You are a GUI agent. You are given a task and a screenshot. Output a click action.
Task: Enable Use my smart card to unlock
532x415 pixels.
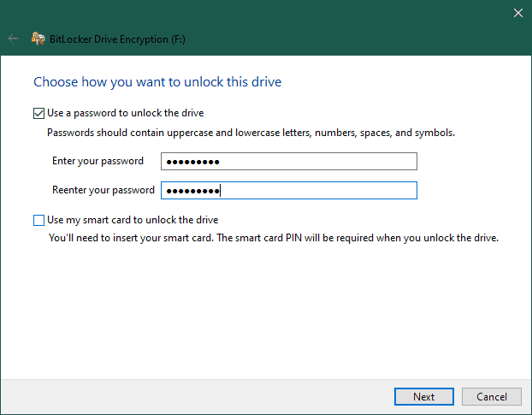tap(38, 220)
